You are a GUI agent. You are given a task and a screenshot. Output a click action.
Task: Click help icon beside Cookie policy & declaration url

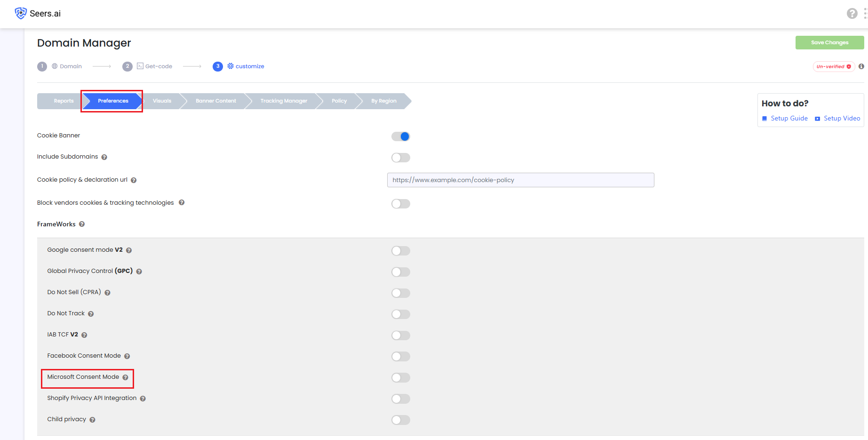pos(134,180)
